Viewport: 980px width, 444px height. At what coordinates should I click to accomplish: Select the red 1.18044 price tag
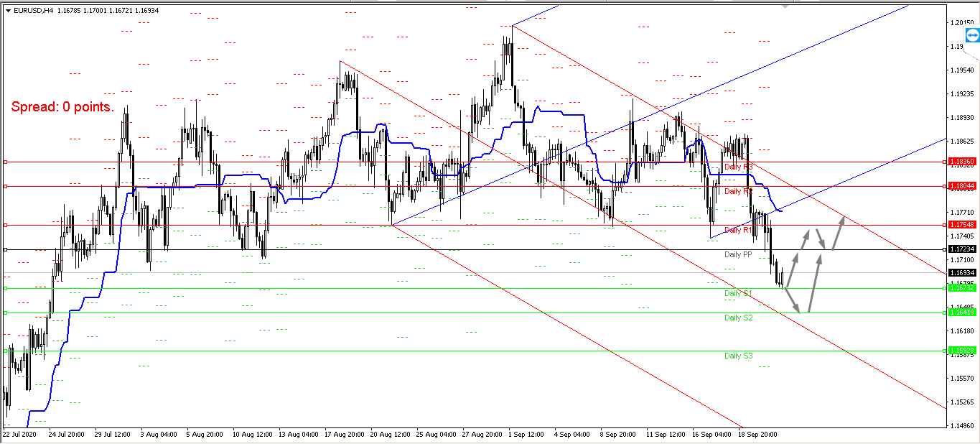(x=961, y=186)
